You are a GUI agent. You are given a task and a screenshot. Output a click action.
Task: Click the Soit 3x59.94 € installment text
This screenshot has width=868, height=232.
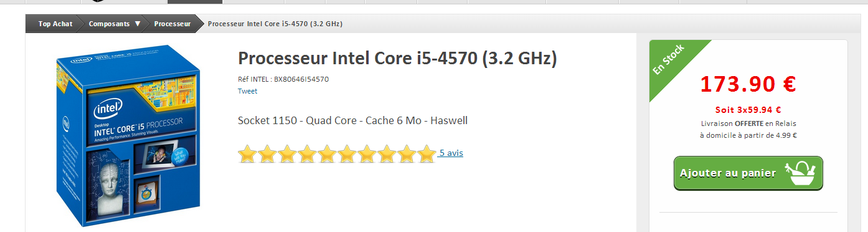[748, 110]
